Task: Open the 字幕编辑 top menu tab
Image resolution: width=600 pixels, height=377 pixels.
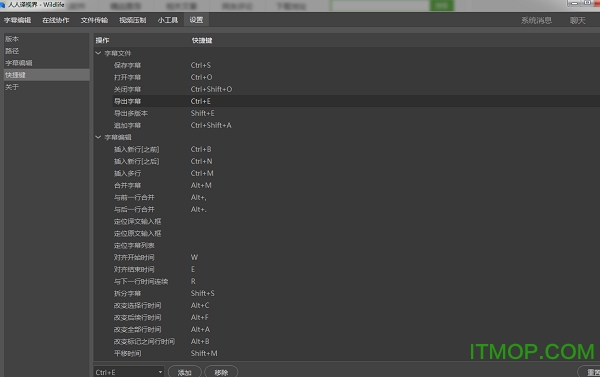Action: (x=18, y=20)
